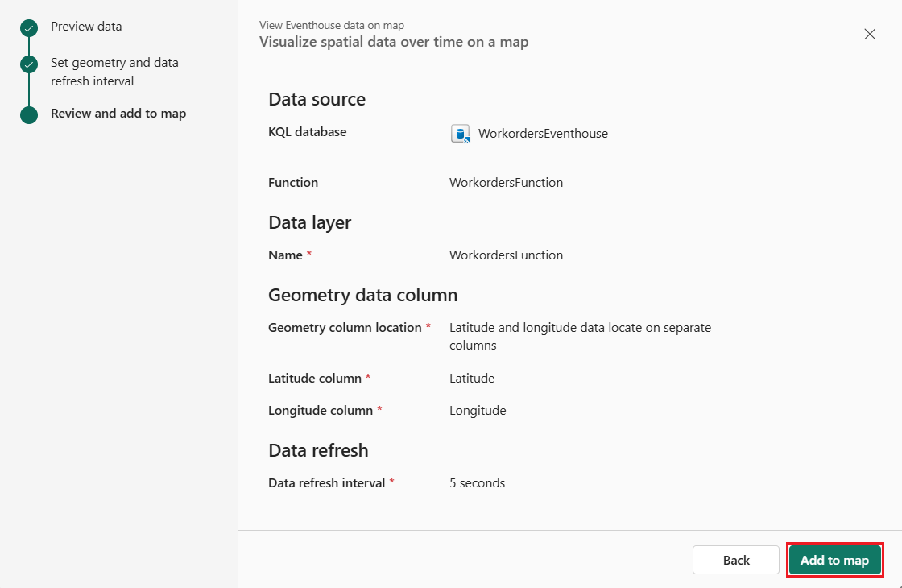Select the filled circle for Review and add to map
This screenshot has height=588, width=902.
pos(28,114)
